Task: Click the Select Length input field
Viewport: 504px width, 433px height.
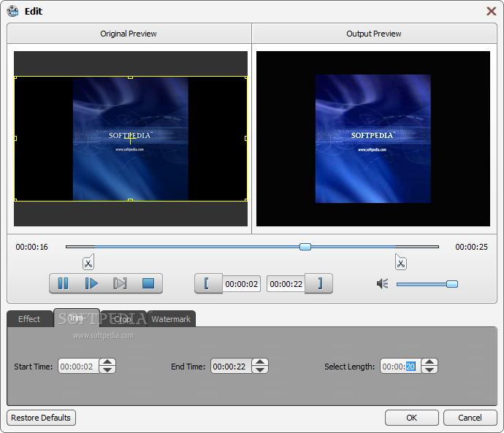Action: [x=400, y=366]
